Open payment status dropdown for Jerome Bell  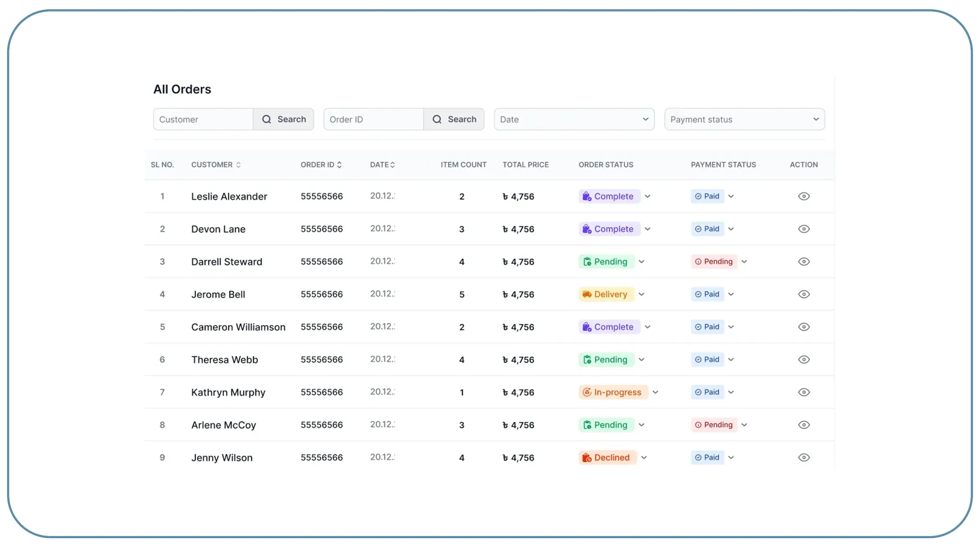click(731, 294)
